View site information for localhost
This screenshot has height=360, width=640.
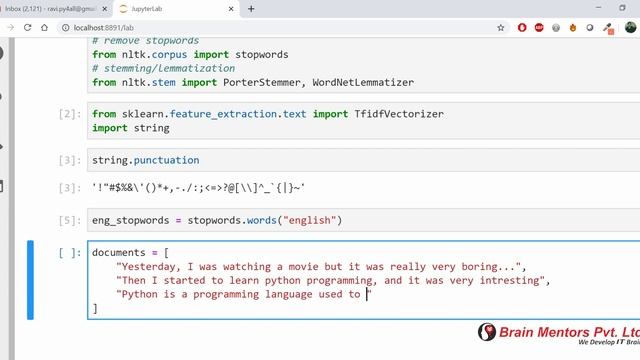click(65, 27)
